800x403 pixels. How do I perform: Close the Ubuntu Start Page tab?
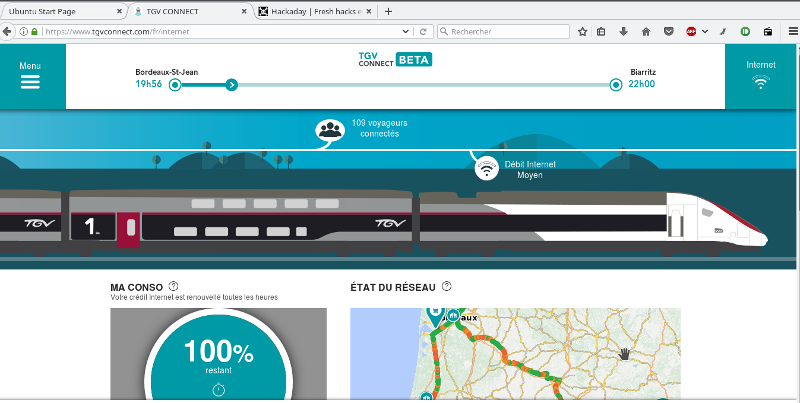pyautogui.click(x=119, y=11)
